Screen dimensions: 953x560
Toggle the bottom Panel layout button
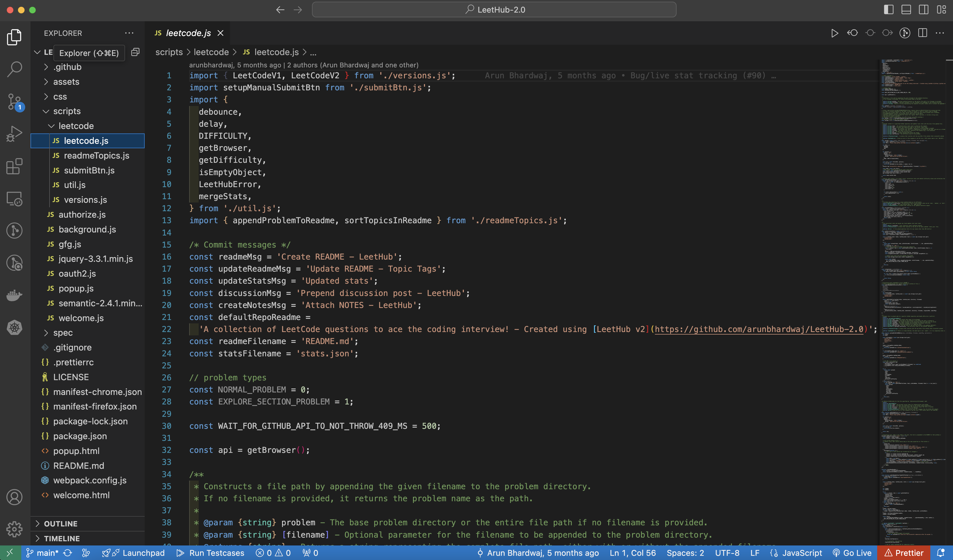[906, 10]
